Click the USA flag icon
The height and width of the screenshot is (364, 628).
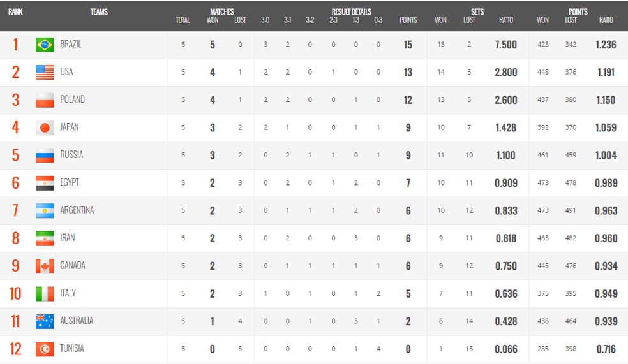tap(45, 73)
